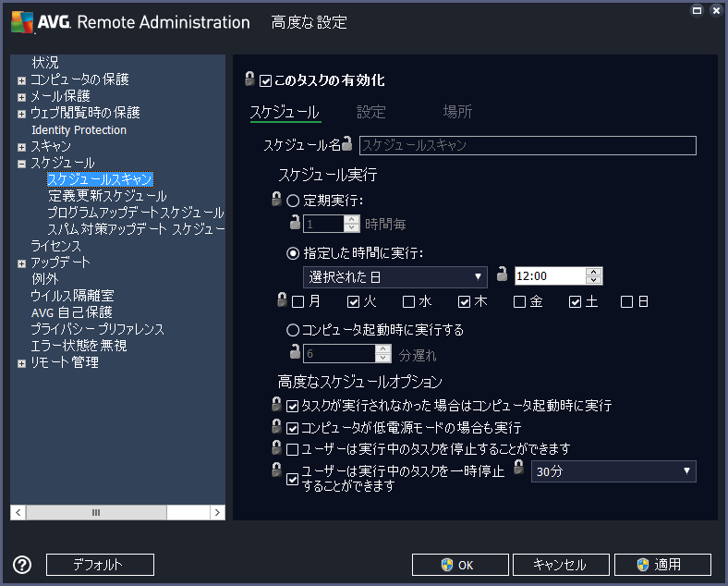The width and height of the screenshot is (728, 586).
Task: Click the スケジュール名 text field
Action: coord(528,145)
